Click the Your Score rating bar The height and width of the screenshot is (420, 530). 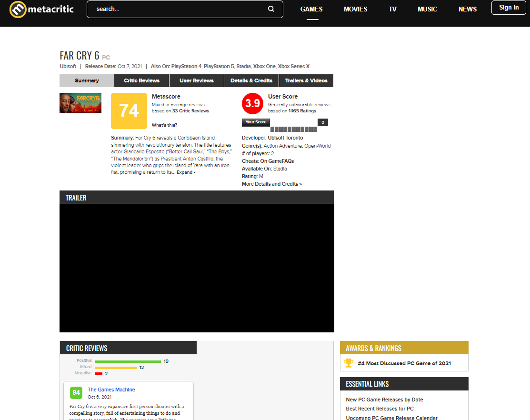pos(294,129)
